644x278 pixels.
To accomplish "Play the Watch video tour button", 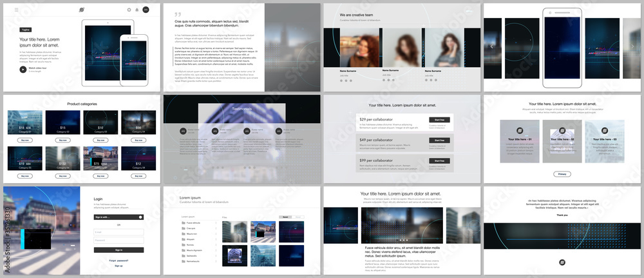I will point(23,70).
